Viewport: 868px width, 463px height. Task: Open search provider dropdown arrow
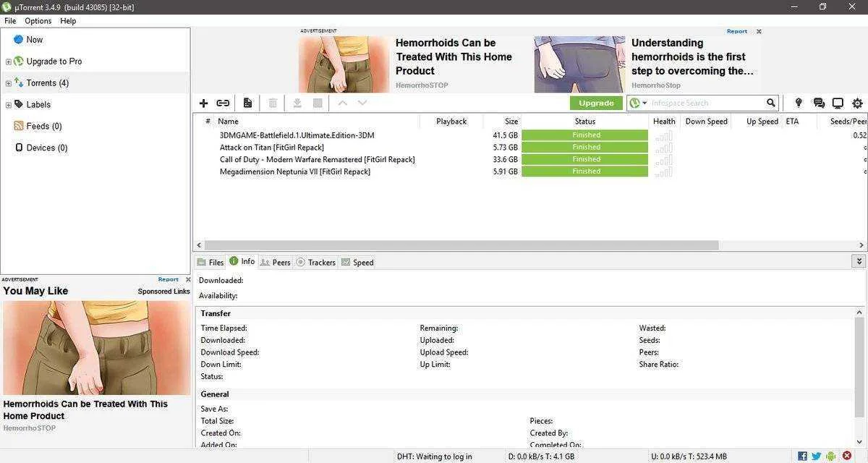pos(644,103)
